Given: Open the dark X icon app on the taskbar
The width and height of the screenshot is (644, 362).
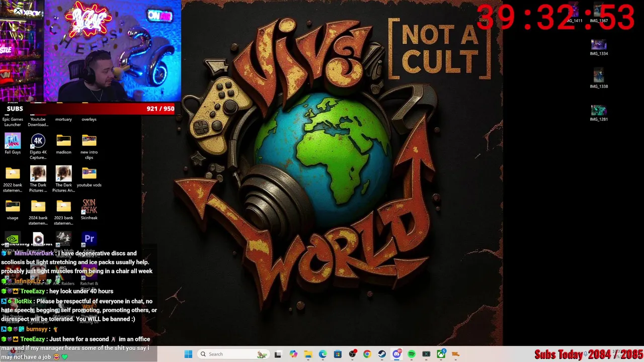Looking at the screenshot, I should [x=426, y=354].
